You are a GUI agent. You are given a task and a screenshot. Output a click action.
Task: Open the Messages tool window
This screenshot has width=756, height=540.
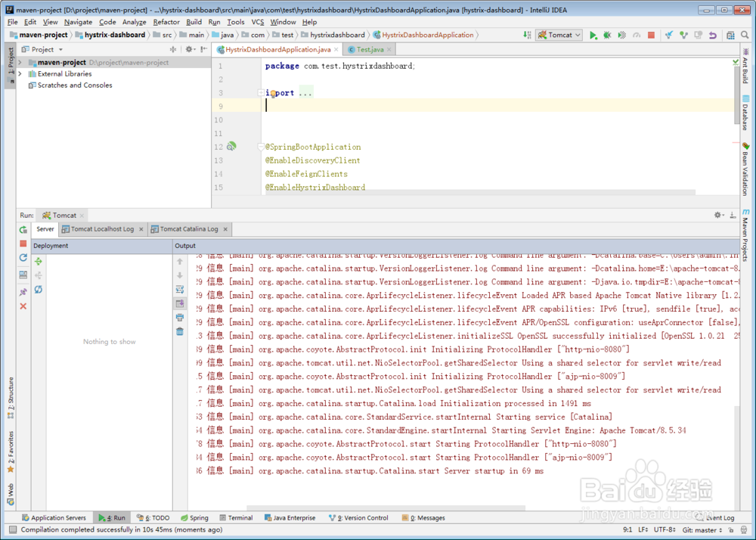click(x=423, y=518)
